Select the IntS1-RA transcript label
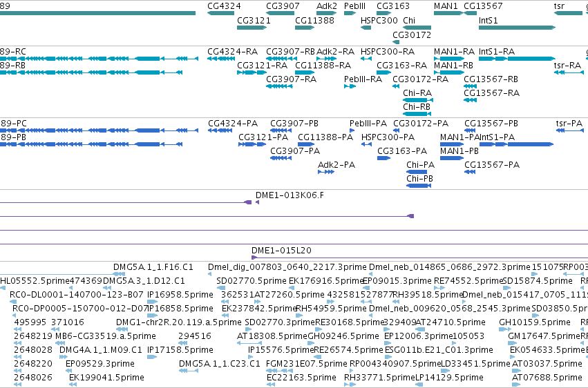The image size is (588, 388). pyautogui.click(x=497, y=52)
